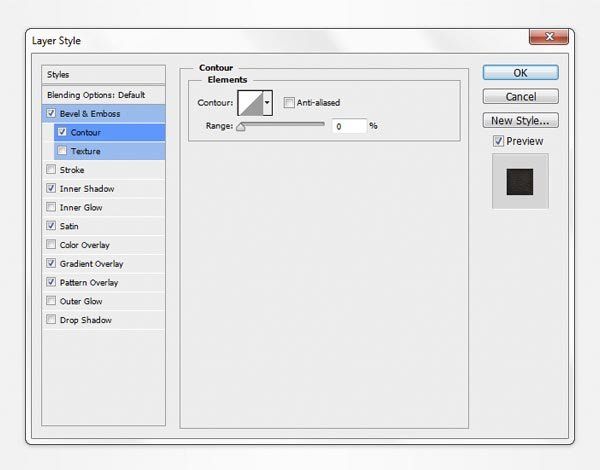The width and height of the screenshot is (600, 470).
Task: Enable the Color Overlay checkbox
Action: (51, 244)
